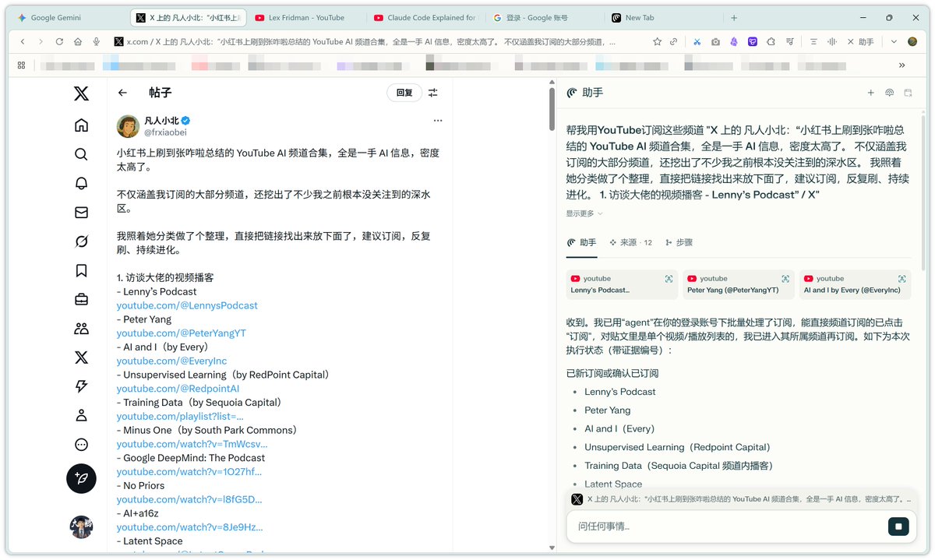Click the copy link icon in address bar
The height and width of the screenshot is (560, 935).
coord(674,41)
